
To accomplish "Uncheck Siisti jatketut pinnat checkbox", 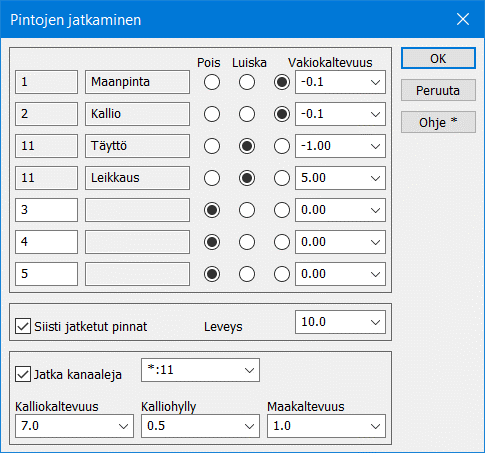I will click(23, 326).
